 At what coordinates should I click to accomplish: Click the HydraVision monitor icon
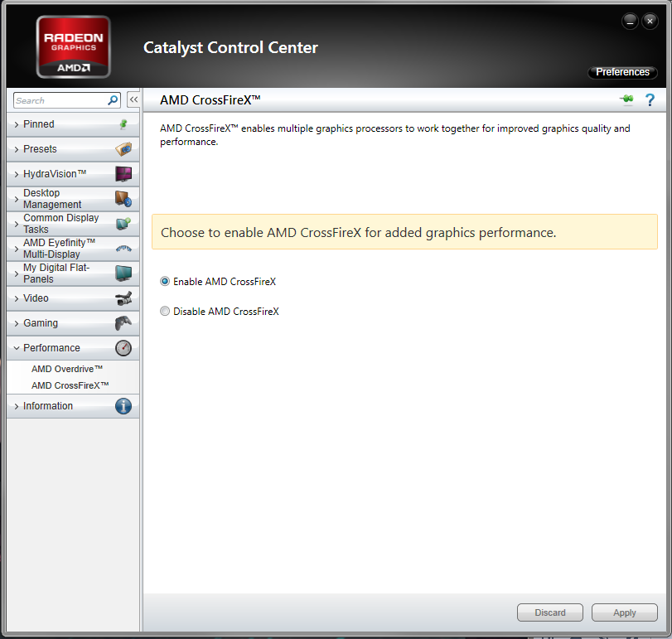coord(123,174)
